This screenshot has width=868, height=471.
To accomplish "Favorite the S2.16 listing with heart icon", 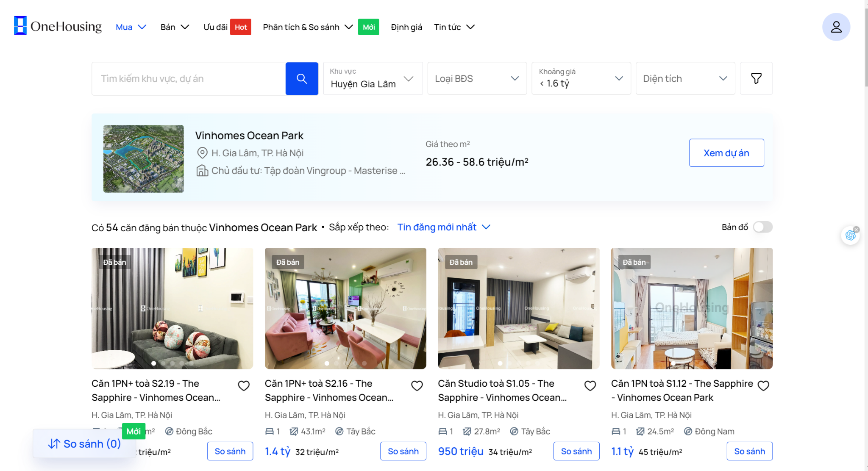I will 417,385.
